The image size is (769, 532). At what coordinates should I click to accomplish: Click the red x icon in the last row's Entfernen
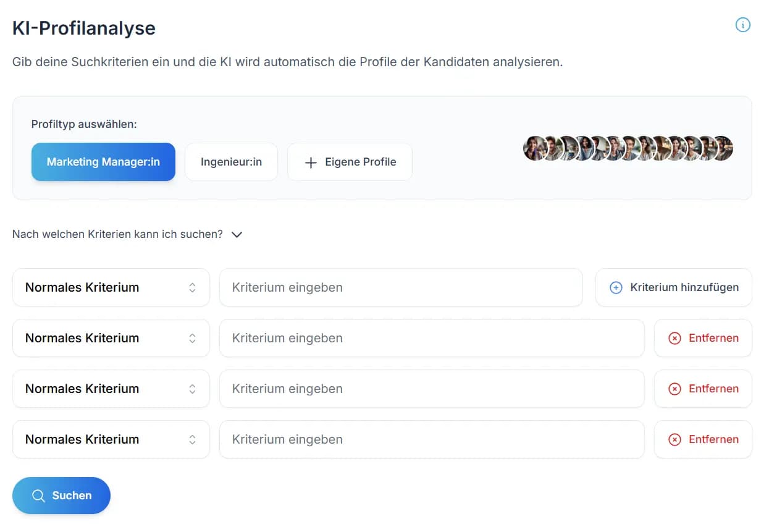point(674,439)
